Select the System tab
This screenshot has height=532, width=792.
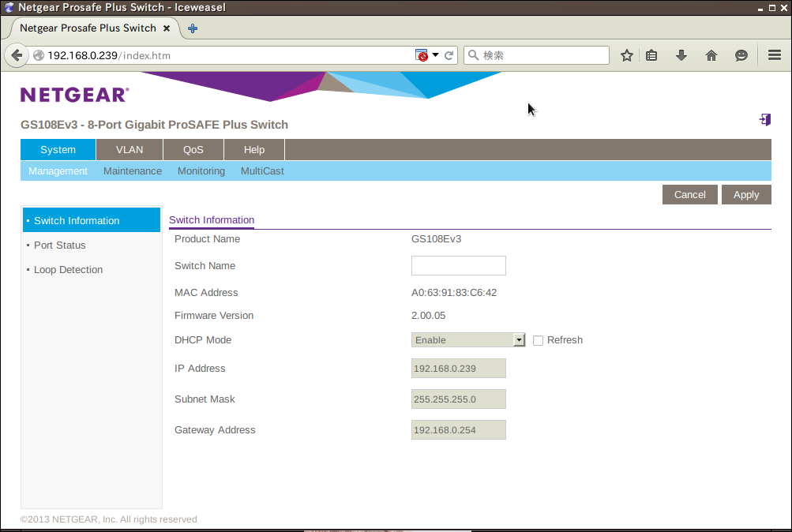click(58, 150)
